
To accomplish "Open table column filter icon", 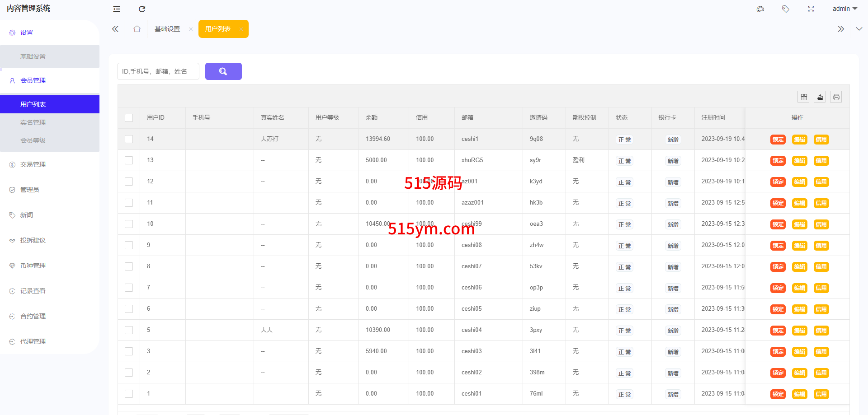I will tap(804, 97).
